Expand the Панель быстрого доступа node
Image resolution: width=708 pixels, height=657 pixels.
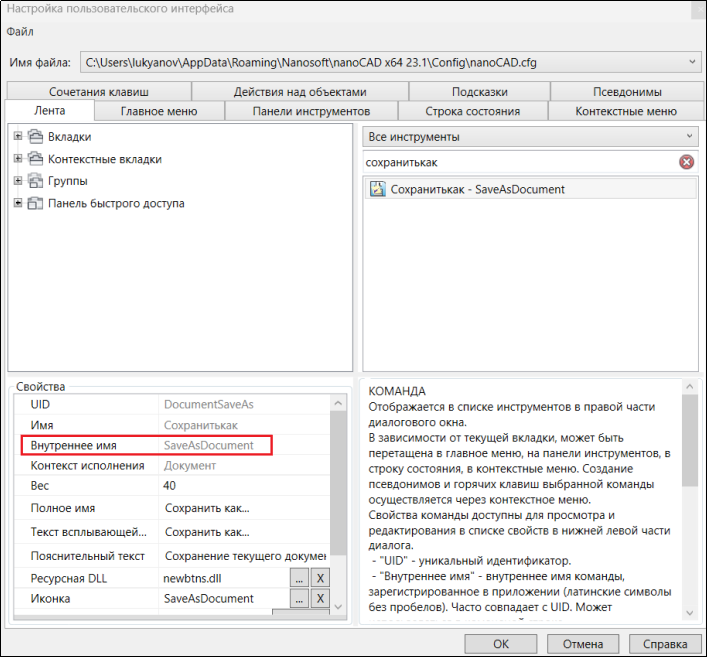coord(18,203)
